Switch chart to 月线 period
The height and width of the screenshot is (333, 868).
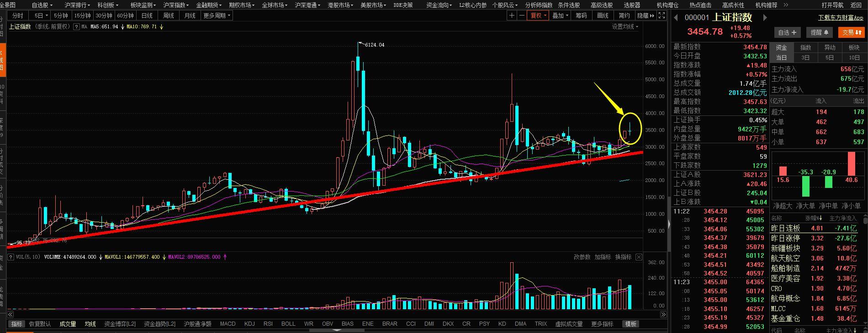[x=190, y=16]
